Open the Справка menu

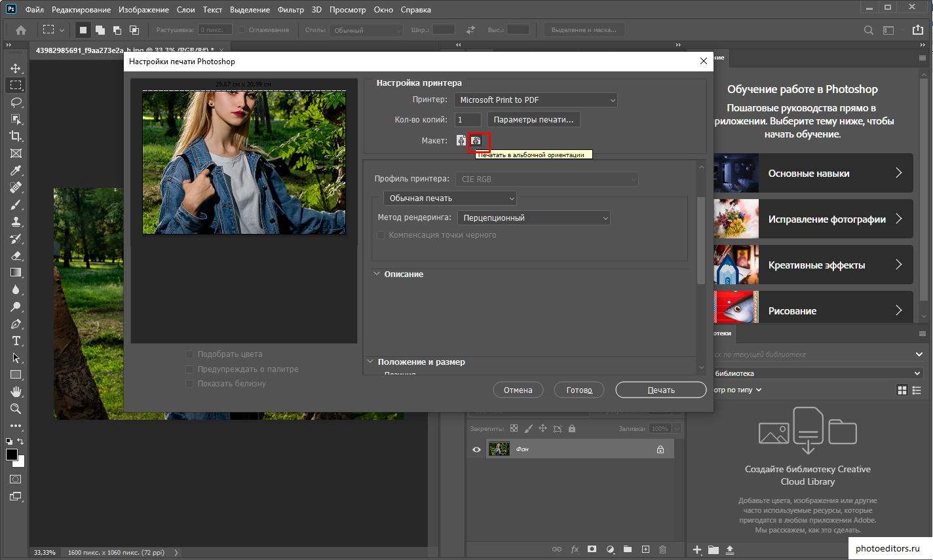click(x=416, y=10)
